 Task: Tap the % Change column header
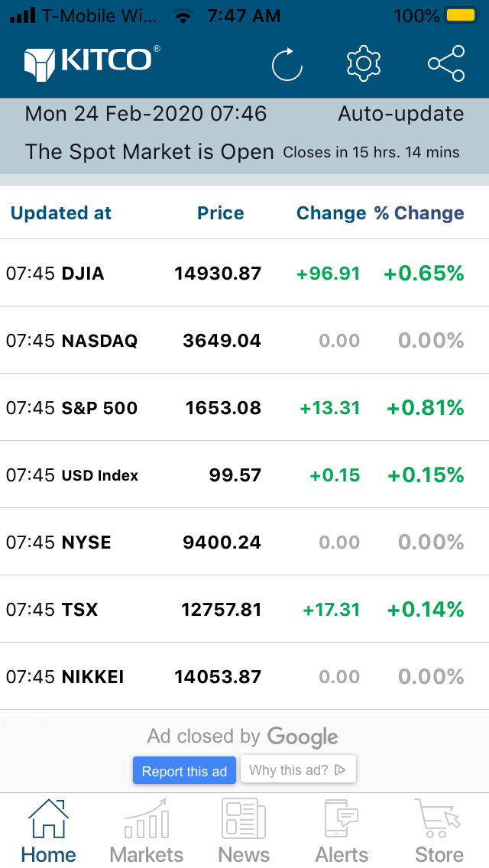(419, 213)
